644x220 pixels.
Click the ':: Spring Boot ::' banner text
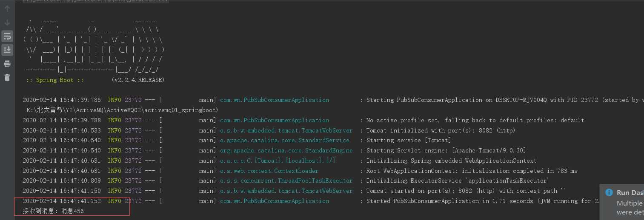coord(55,80)
